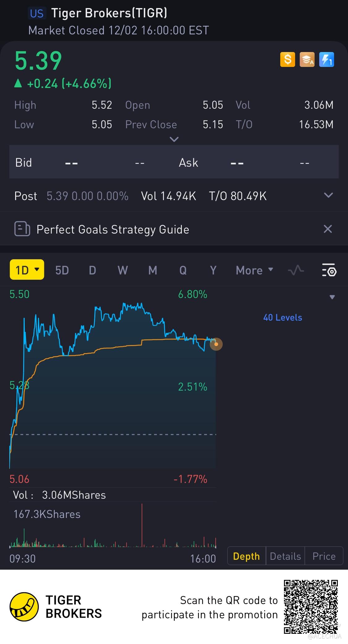Open chart settings icon with eye

[x=329, y=270]
